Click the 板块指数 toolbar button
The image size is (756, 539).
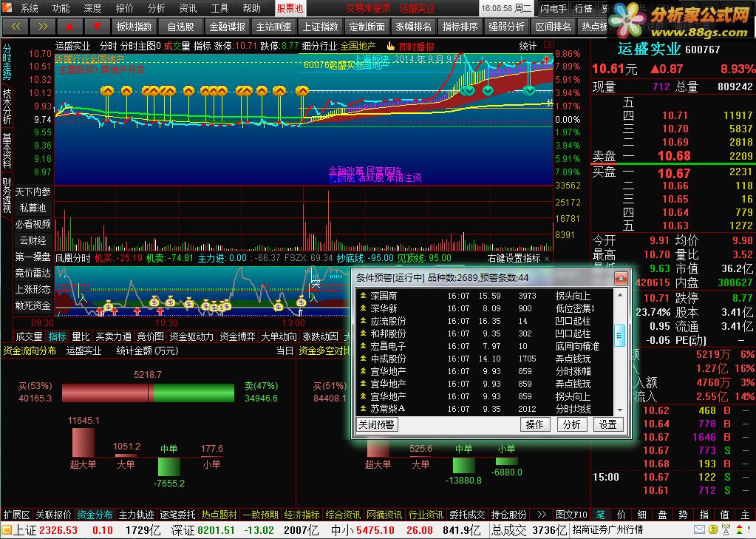click(x=134, y=27)
